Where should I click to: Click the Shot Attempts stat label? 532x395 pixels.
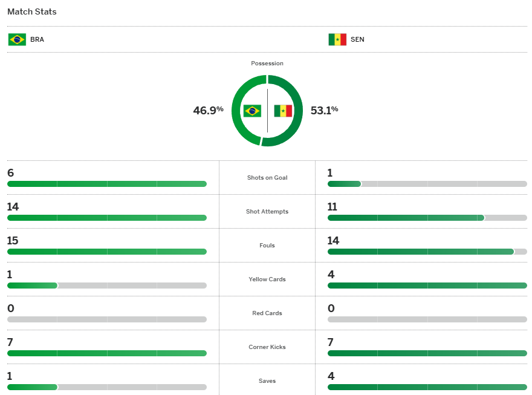(267, 212)
